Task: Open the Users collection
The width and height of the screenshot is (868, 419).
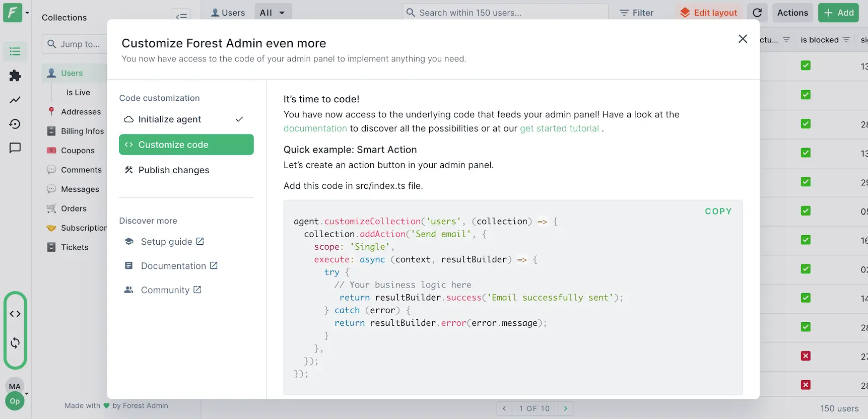Action: (75, 73)
